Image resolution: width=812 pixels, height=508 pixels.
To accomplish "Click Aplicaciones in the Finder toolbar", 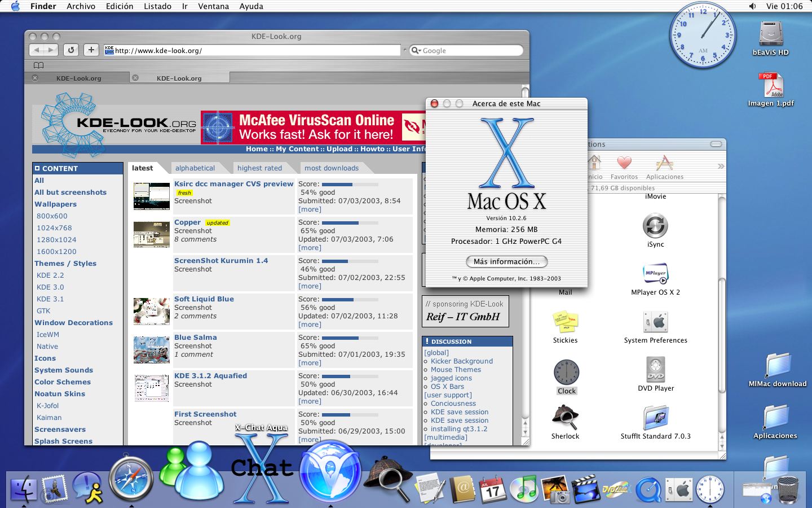I will (x=665, y=168).
